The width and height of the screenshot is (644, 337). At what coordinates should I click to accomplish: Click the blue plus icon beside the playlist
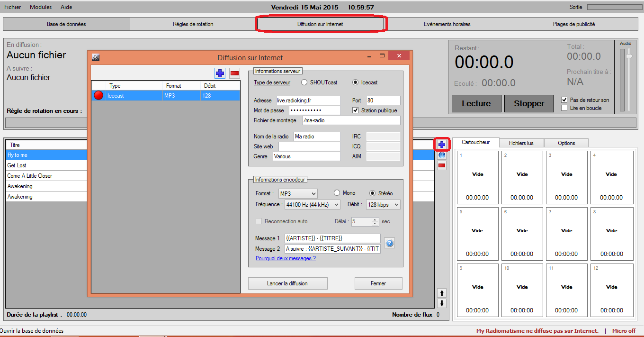coord(441,145)
